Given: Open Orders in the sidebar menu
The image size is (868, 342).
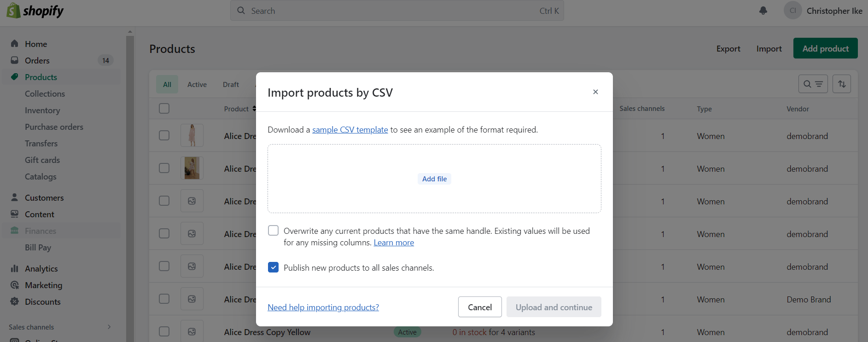Looking at the screenshot, I should (37, 60).
